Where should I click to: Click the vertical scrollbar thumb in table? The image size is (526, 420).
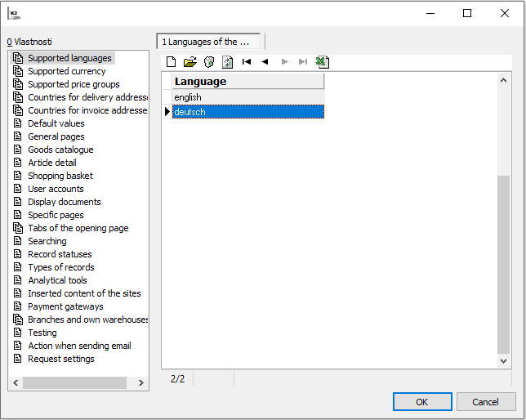pyautogui.click(x=503, y=265)
